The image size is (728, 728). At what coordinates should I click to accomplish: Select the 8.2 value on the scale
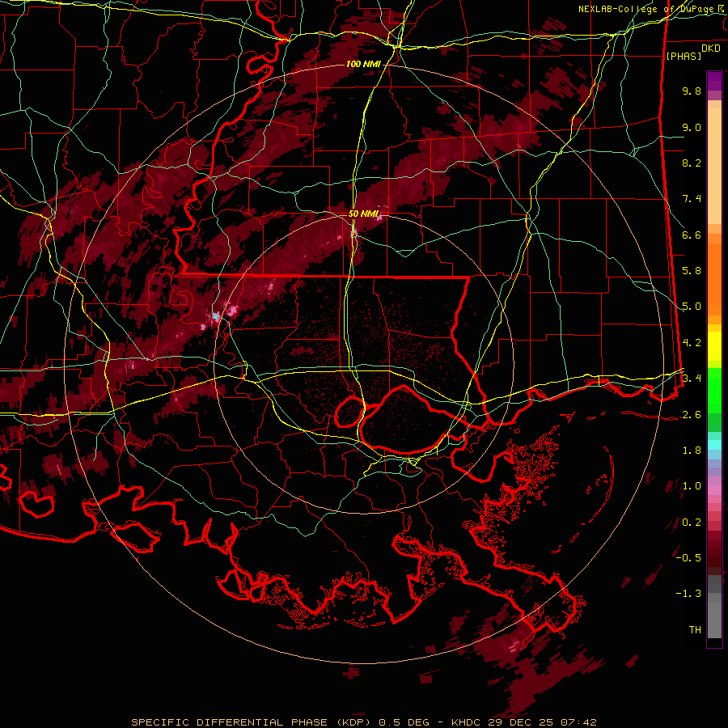[692, 163]
